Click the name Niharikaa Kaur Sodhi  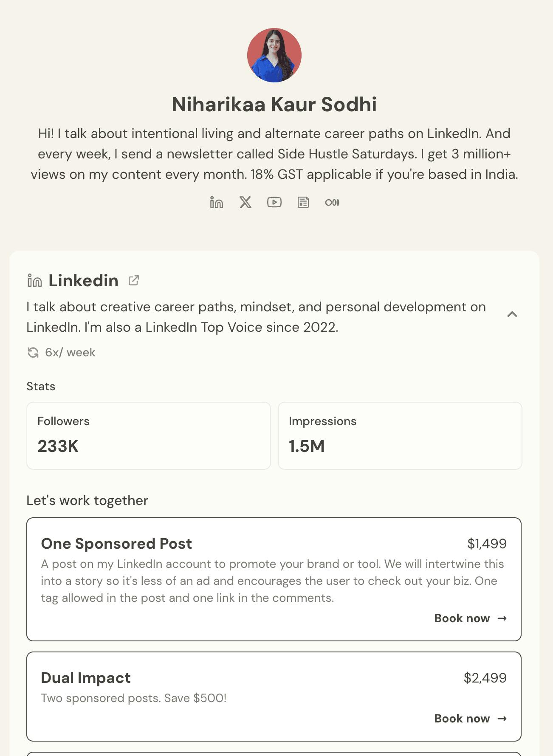pos(274,104)
